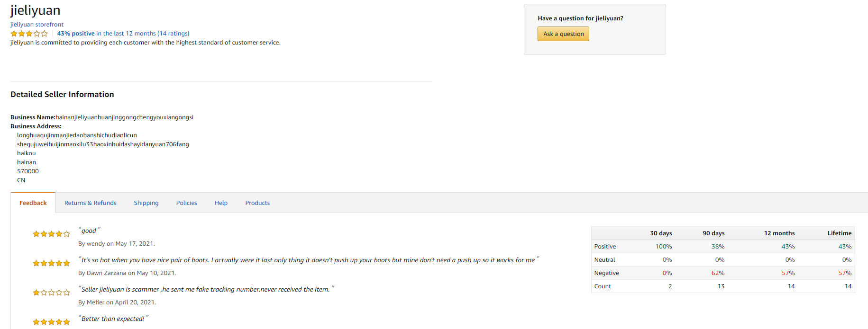Click the Lifetime column header in ratings table
Screen dimensions: 868x329
coord(840,233)
